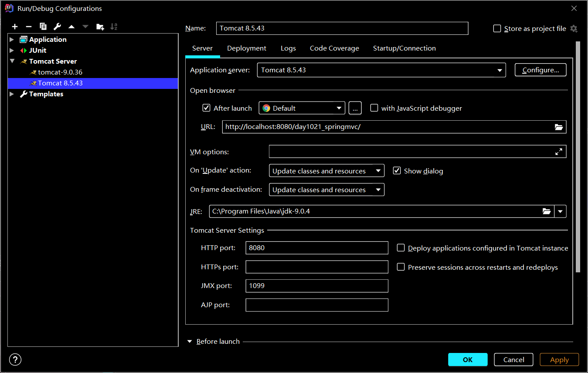The image size is (588, 373).
Task: Click the HTTPs port field
Action: [x=317, y=267]
